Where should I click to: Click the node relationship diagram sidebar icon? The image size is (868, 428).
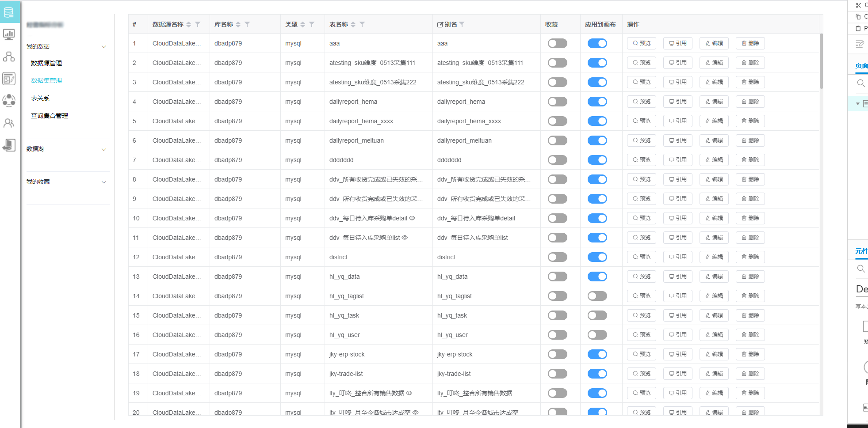pyautogui.click(x=9, y=57)
